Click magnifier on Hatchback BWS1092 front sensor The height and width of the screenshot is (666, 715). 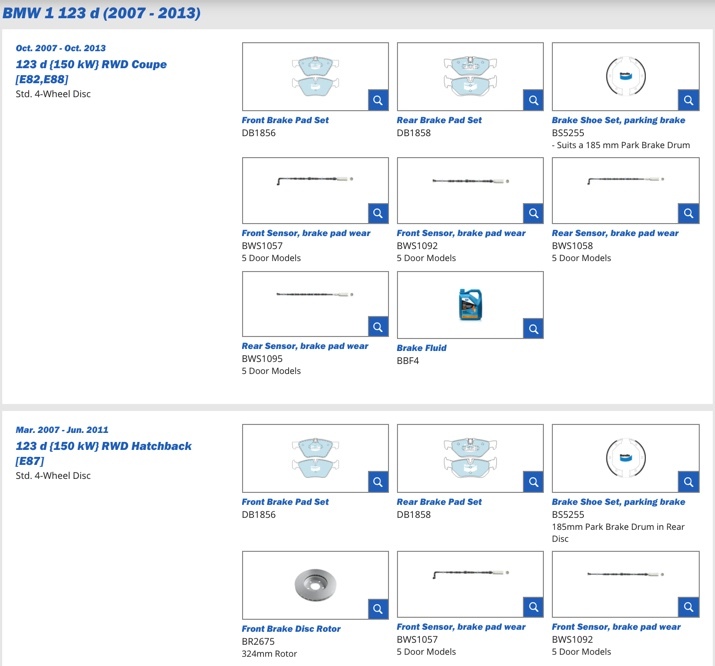pyautogui.click(x=689, y=607)
